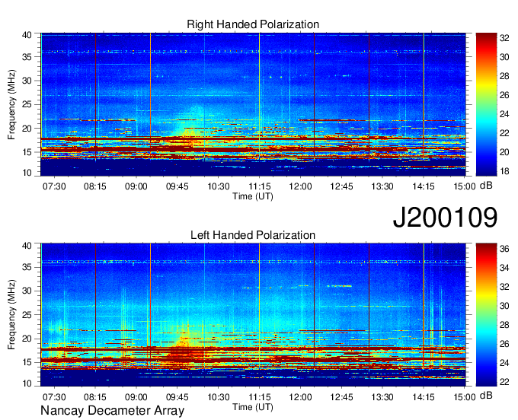Click the 30 dB label on the bottom color bar
The width and height of the screenshot is (518, 420).
(x=504, y=306)
